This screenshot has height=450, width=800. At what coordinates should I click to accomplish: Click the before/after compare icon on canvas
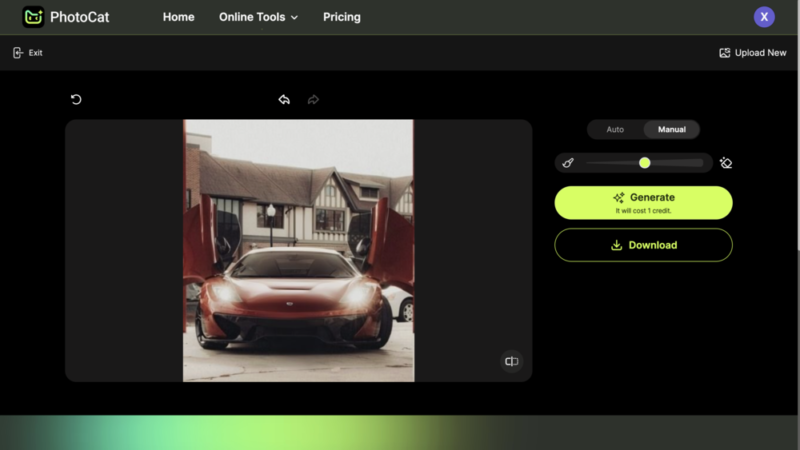[x=511, y=361]
